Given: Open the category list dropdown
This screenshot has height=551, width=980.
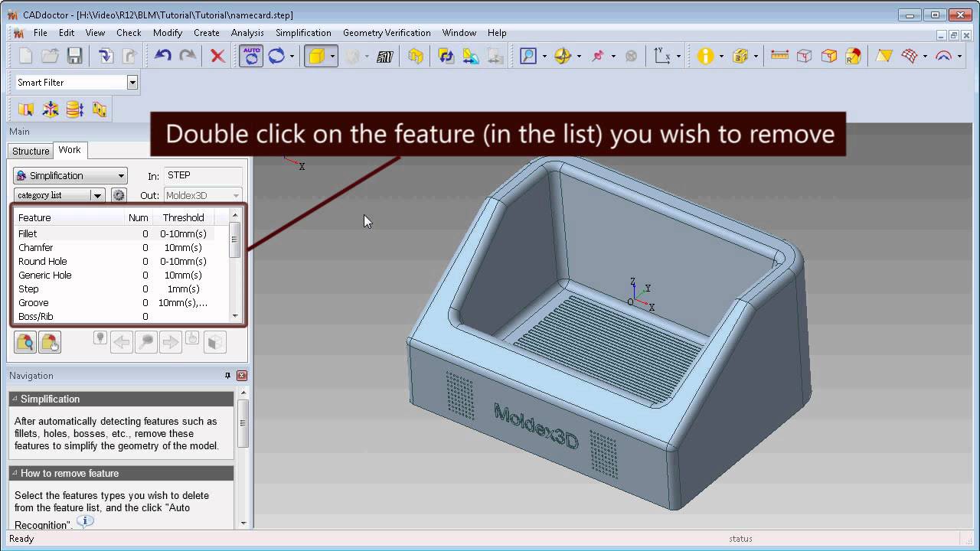Looking at the screenshot, I should tap(97, 195).
